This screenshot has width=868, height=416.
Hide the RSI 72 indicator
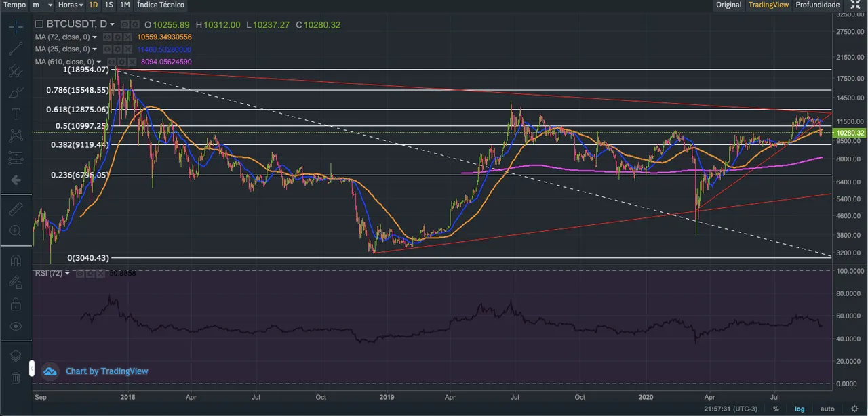point(81,274)
